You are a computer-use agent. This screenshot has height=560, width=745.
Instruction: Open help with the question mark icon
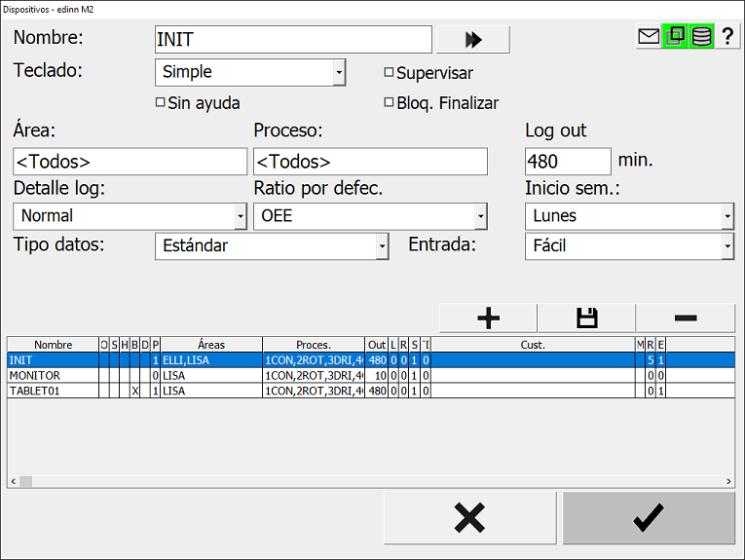727,37
